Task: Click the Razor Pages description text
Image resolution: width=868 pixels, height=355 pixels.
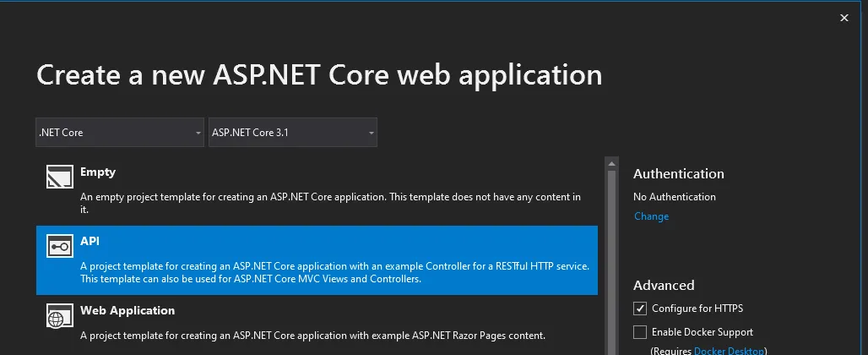Action: tap(312, 335)
